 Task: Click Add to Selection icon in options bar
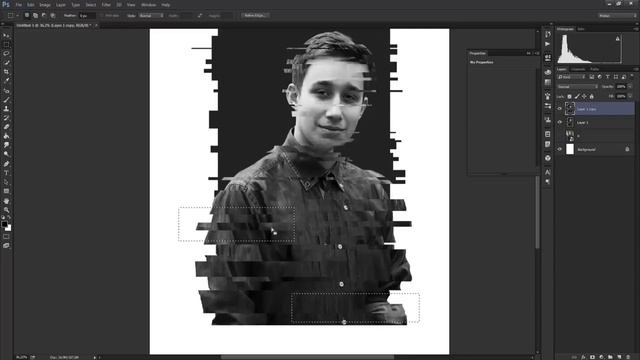coord(36,16)
